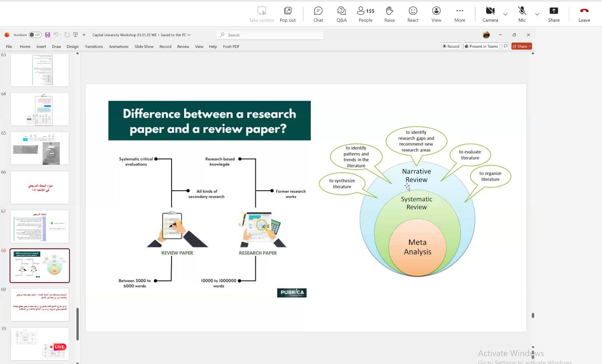Click the Share screen icon
This screenshot has width=602, height=364.
pyautogui.click(x=553, y=14)
